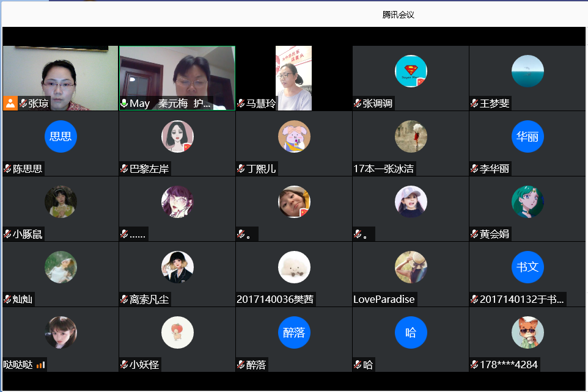Click the fox avatar of 178****4284
The image size is (588, 392).
(x=527, y=333)
